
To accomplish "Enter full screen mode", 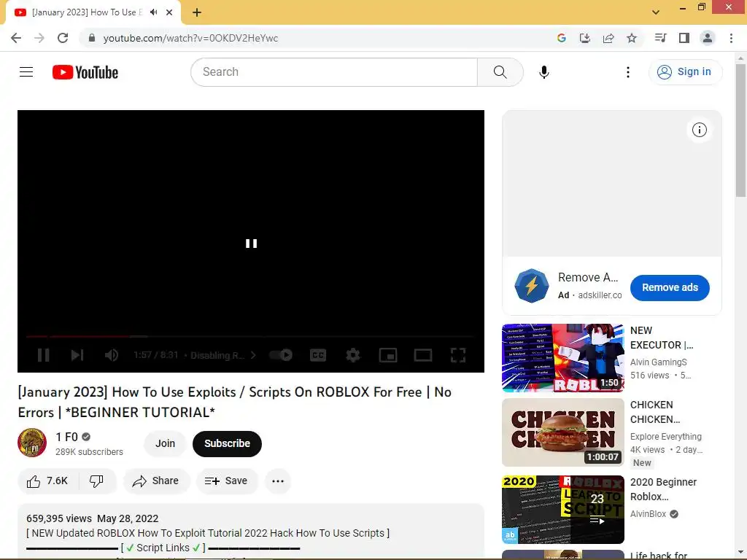I will coord(458,355).
